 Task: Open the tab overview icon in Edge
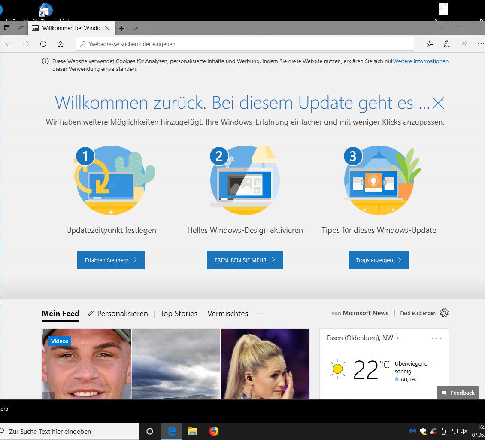point(7,28)
